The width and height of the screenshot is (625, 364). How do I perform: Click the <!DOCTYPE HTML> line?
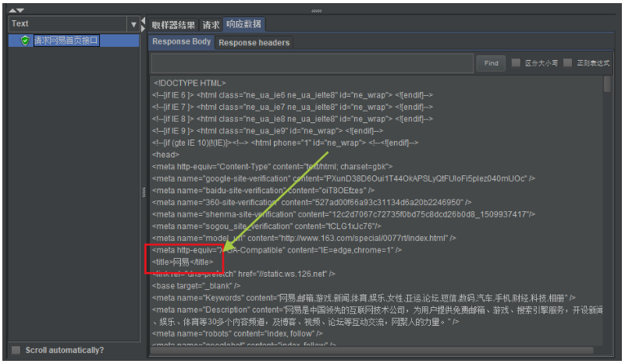tap(190, 83)
